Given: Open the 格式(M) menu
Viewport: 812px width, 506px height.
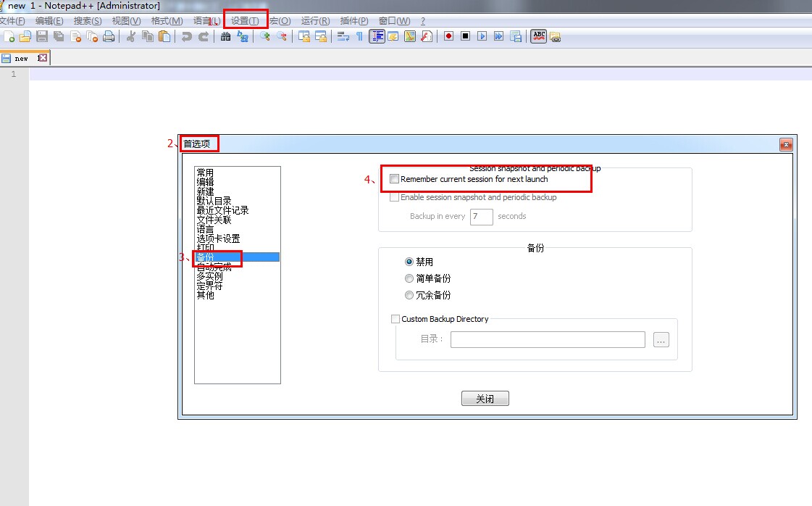Looking at the screenshot, I should (x=167, y=21).
